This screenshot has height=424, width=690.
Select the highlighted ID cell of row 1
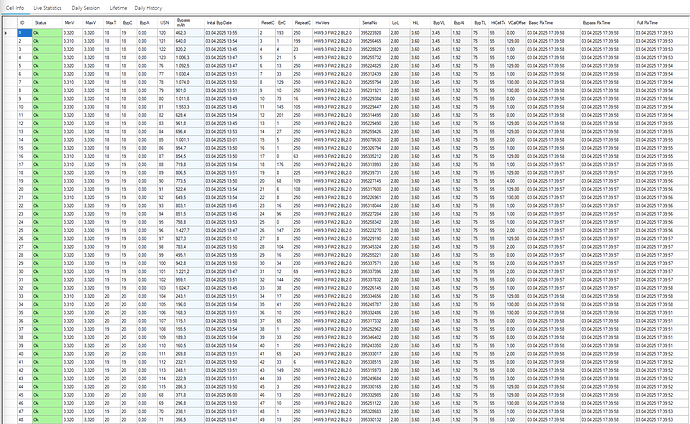pos(25,33)
